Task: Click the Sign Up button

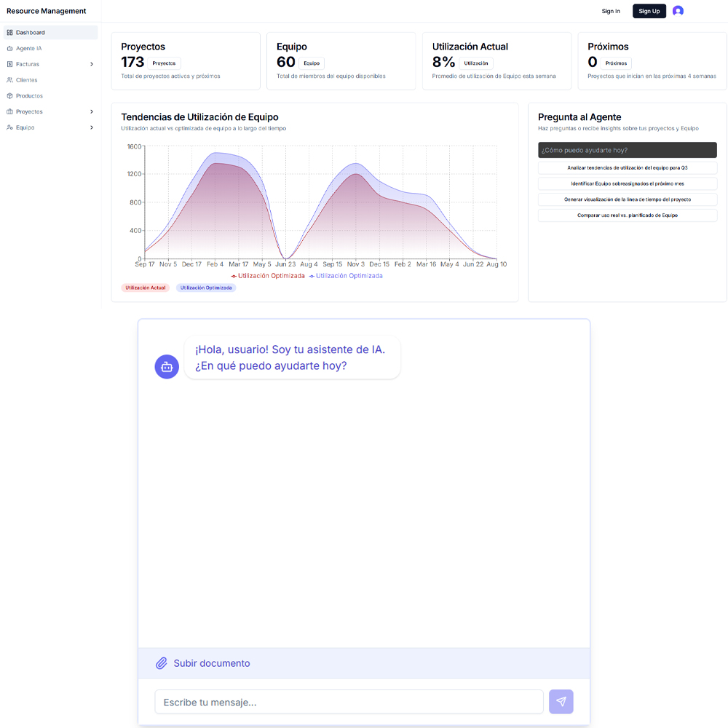Action: pos(649,11)
